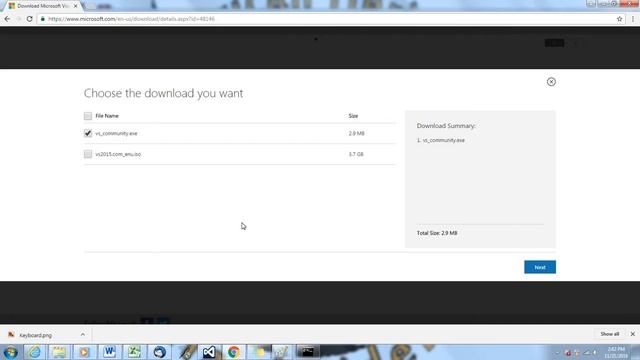The image size is (640, 360).
Task: Open Microsoft Word from taskbar
Action: click(109, 352)
